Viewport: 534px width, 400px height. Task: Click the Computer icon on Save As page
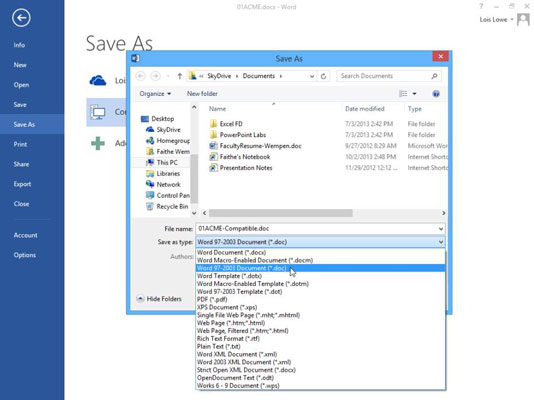pos(98,112)
